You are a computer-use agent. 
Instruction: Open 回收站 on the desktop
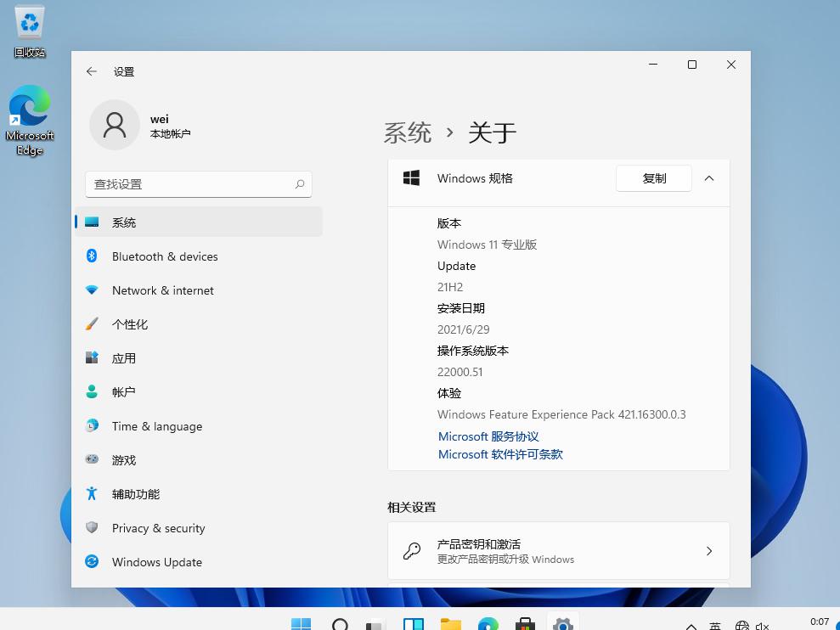pos(30,31)
